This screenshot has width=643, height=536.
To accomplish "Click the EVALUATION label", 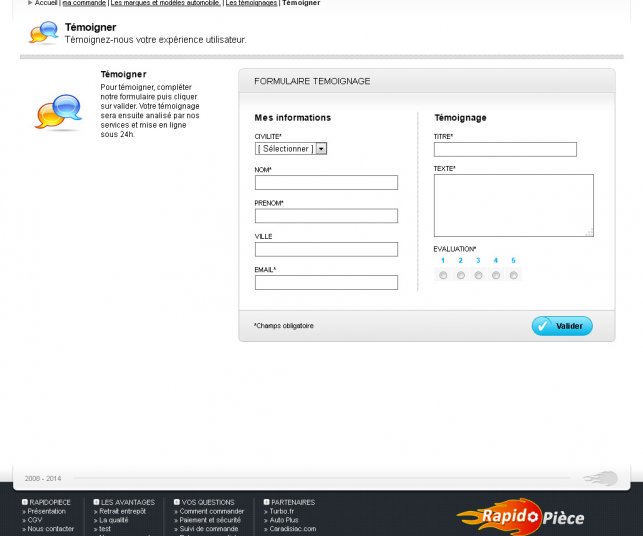I will pyautogui.click(x=455, y=249).
